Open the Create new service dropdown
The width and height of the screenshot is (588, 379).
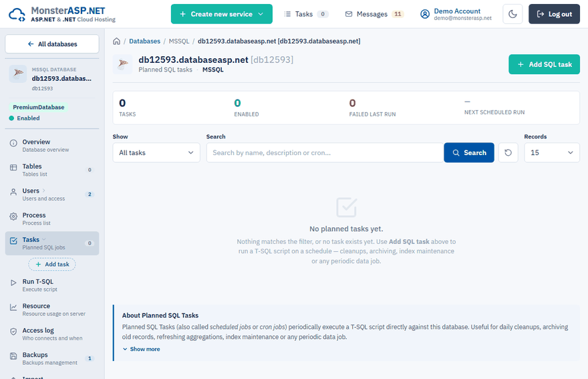(222, 14)
